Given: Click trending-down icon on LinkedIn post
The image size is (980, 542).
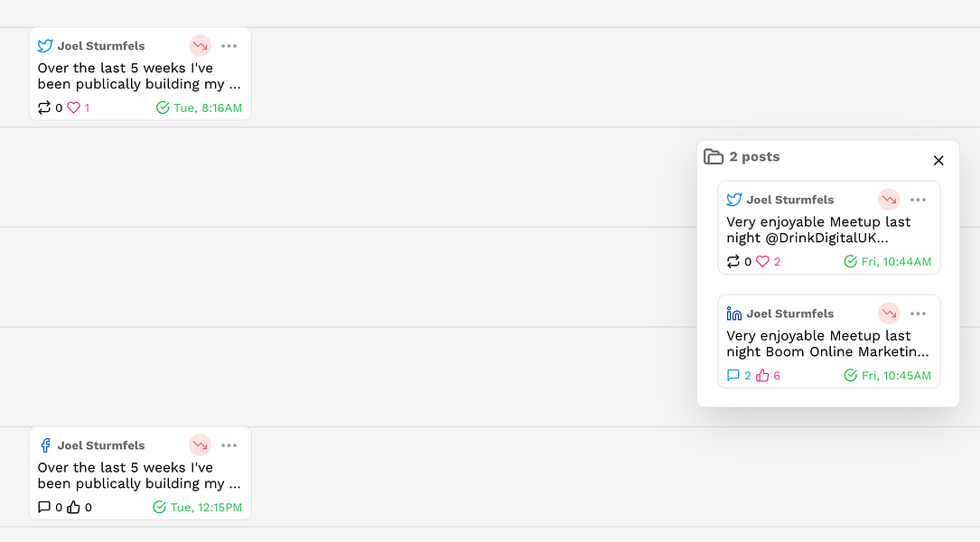Looking at the screenshot, I should 889,313.
